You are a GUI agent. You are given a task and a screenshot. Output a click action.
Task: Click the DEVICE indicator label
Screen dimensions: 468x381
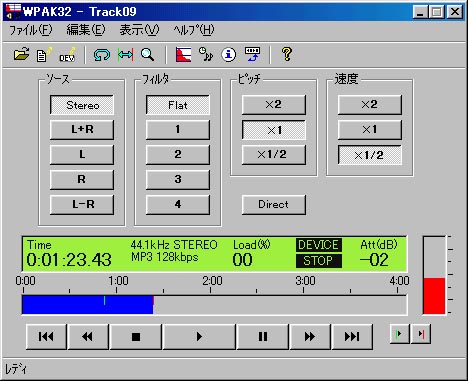click(319, 245)
